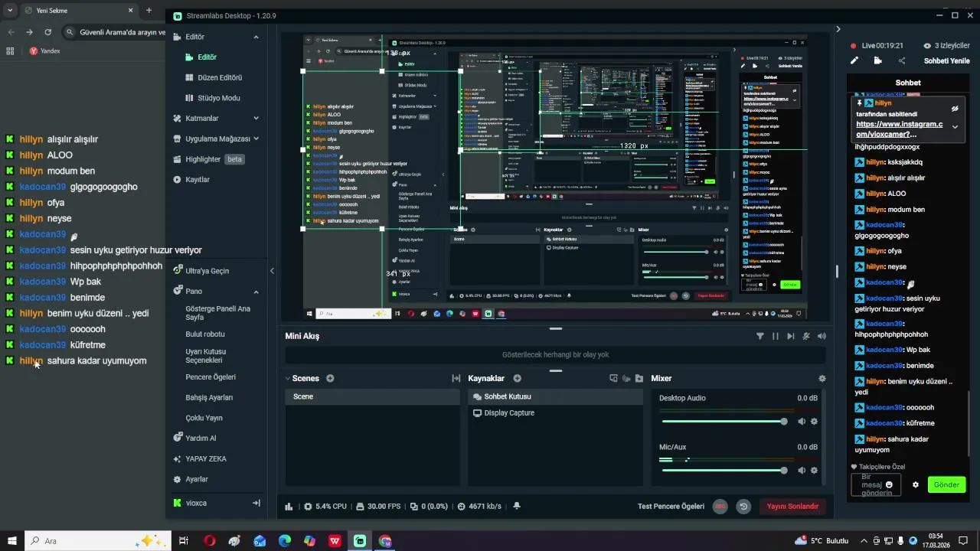Pause the Mini Akış alert queue

pos(775,336)
